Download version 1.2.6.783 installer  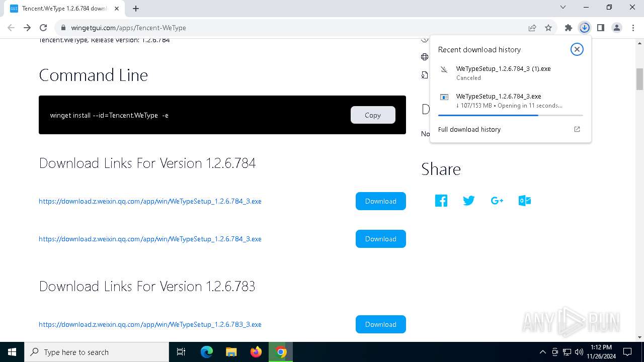pos(381,324)
